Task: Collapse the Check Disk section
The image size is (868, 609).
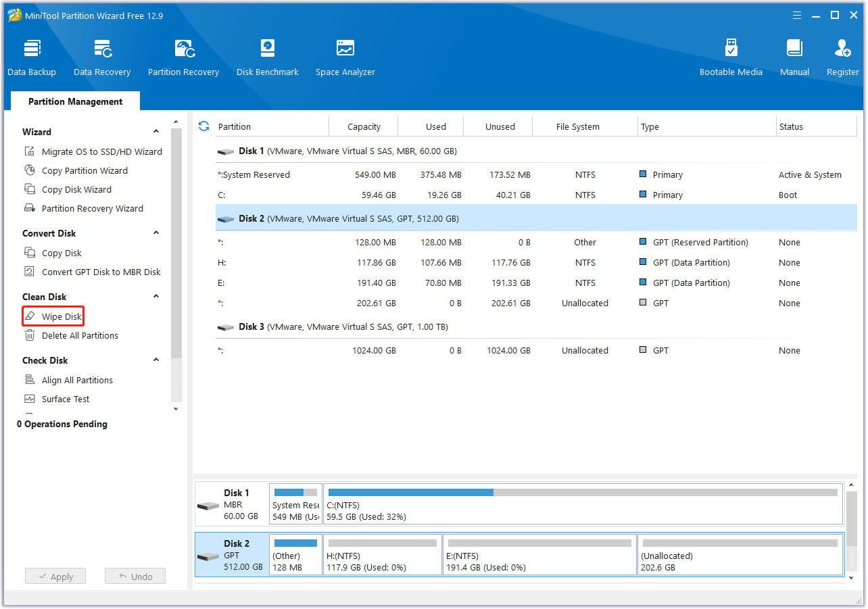Action: pyautogui.click(x=156, y=360)
